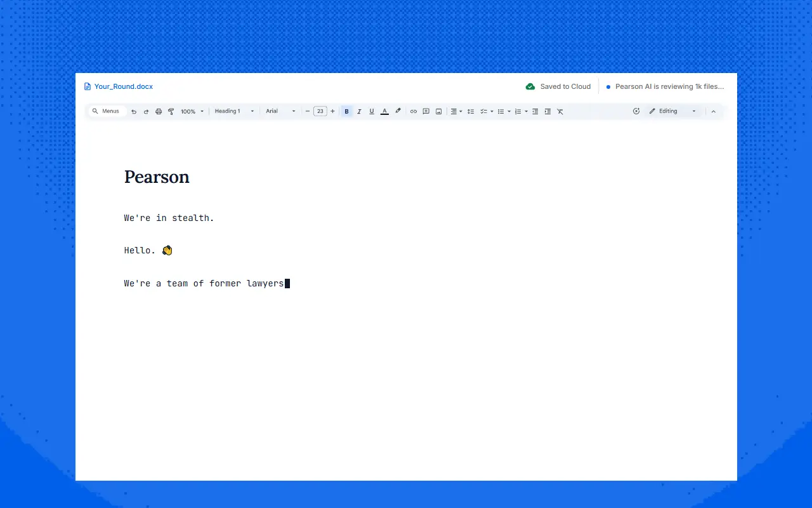Open the 100% zoom dropdown
Viewport: 812px width, 508px height.
tap(192, 111)
